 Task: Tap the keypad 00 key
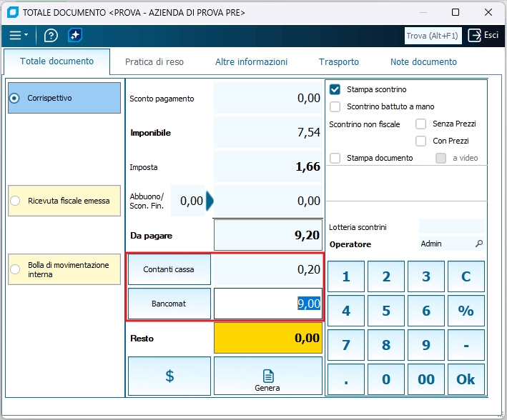point(426,379)
